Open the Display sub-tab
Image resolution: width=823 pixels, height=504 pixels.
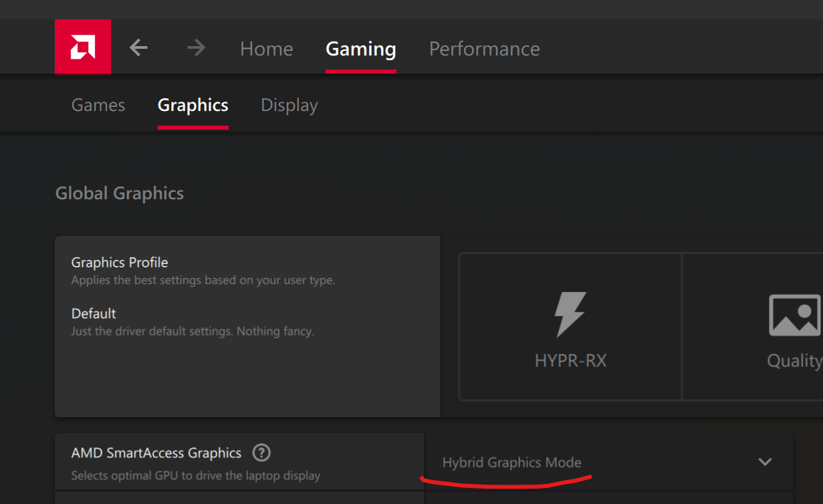[289, 105]
